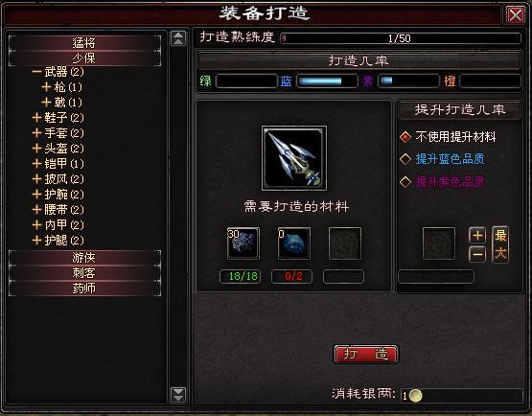The height and width of the screenshot is (416, 532).
Task: Expand the 鞋子 (2) category
Action: [x=36, y=118]
